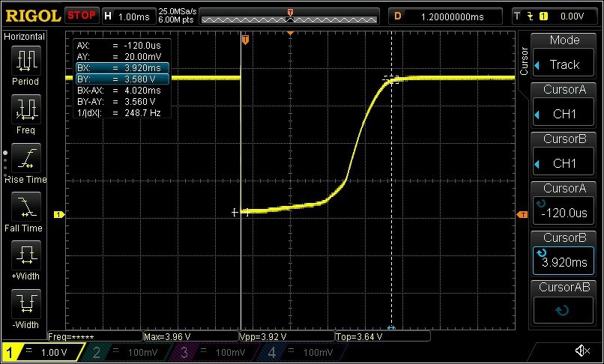
Task: Click the muted speaker sound icon
Action: point(582,351)
